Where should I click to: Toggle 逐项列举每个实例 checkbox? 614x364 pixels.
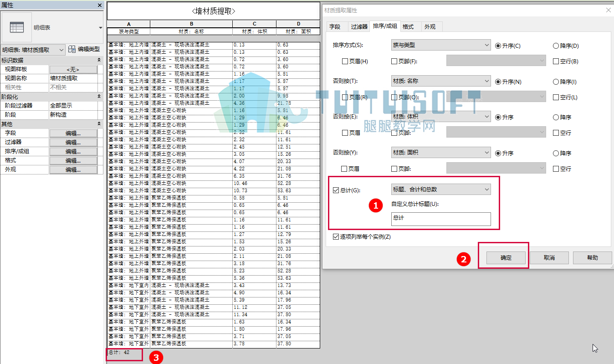tap(336, 237)
